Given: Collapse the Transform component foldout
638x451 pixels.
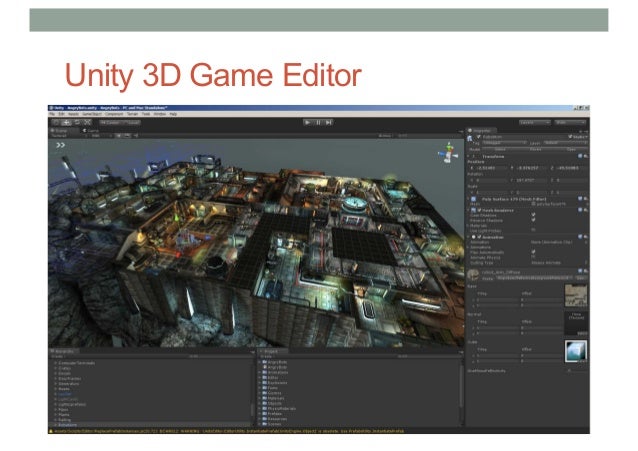Looking at the screenshot, I should 468,156.
